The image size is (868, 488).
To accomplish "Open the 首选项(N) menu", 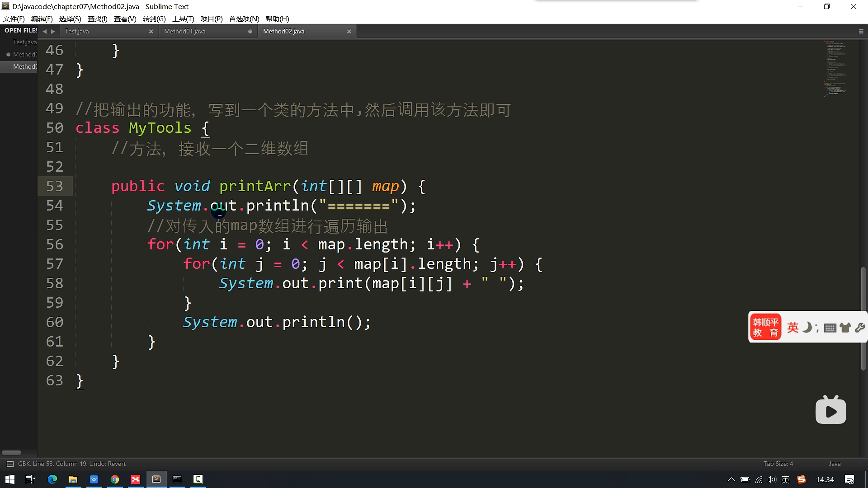I will coord(244,19).
